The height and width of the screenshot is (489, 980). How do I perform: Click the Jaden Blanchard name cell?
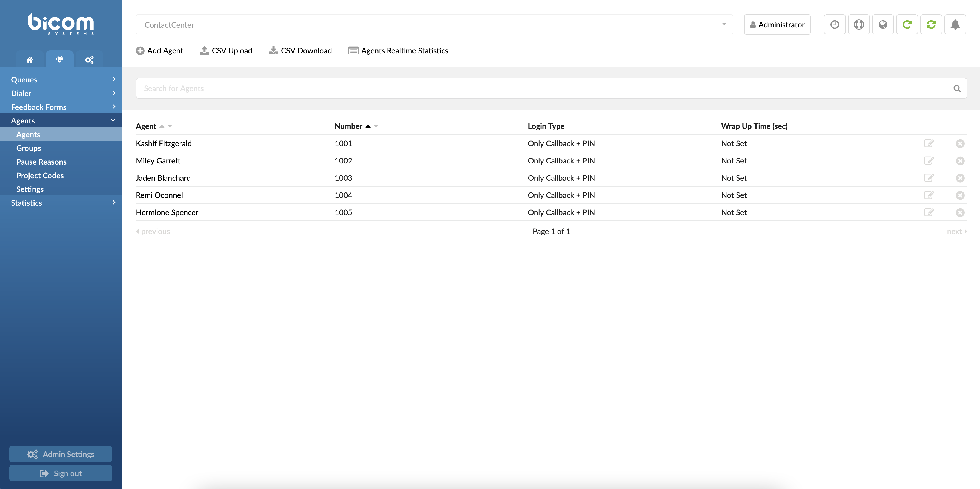pos(163,178)
